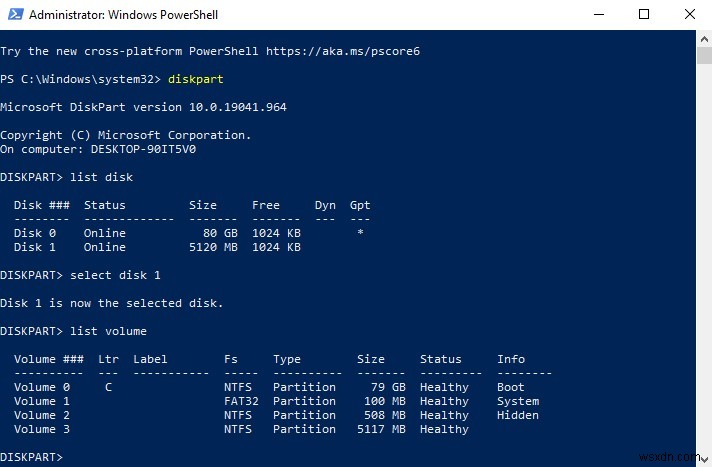Click the 'Administrator: Windows PowerShell' title text
712x467 pixels.
123,15
